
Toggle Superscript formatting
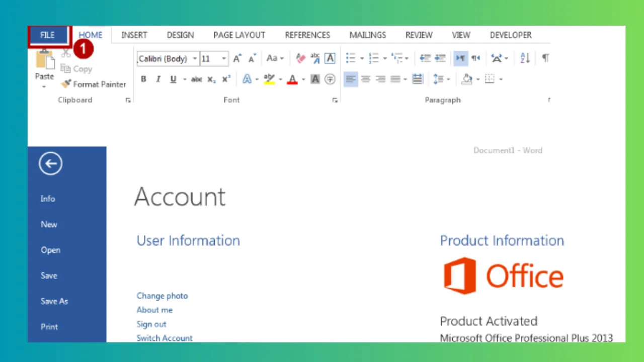(x=226, y=79)
